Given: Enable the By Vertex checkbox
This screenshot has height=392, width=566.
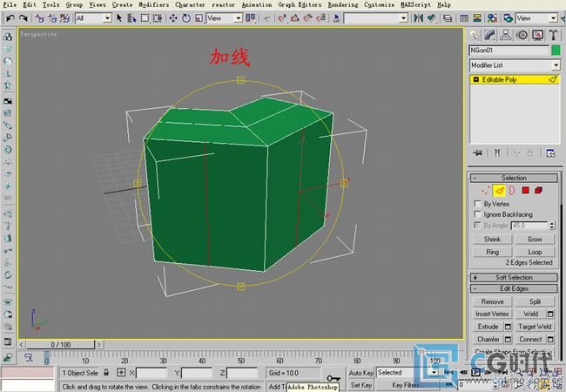Looking at the screenshot, I should (477, 204).
